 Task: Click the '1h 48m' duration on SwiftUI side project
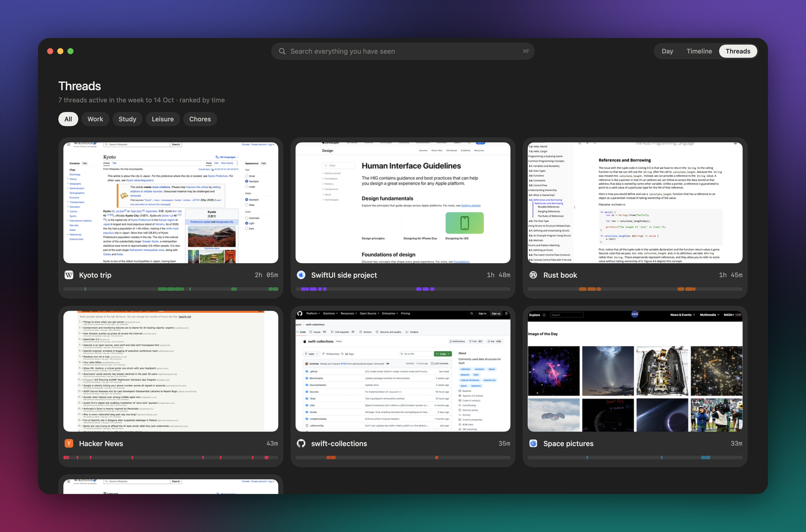[x=499, y=275]
